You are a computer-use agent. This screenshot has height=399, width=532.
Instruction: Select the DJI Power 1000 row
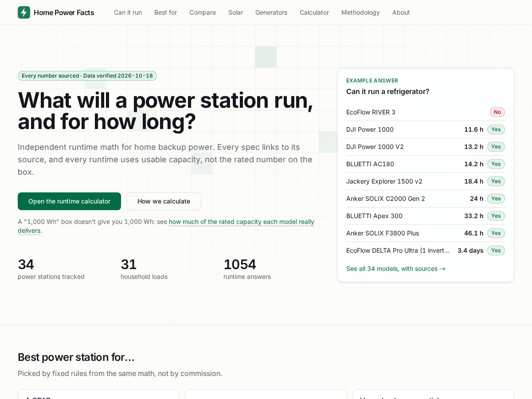[x=426, y=129]
